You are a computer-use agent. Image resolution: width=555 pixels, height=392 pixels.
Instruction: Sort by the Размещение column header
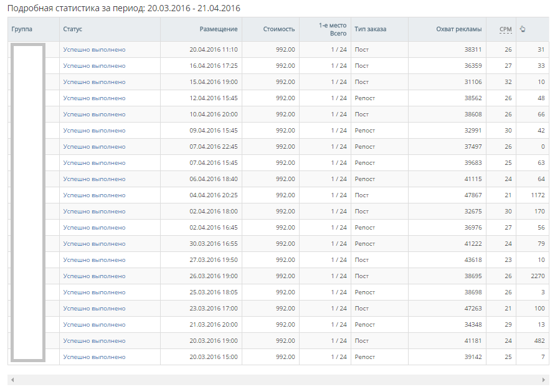click(218, 29)
